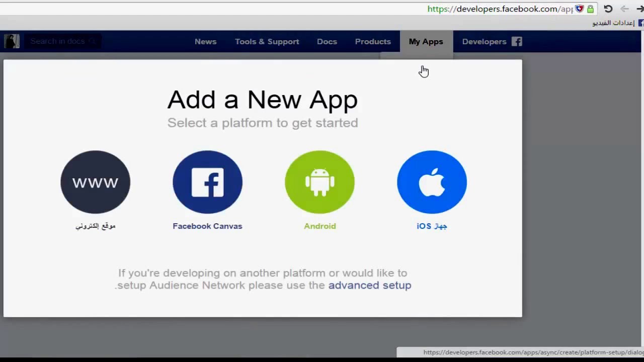
Task: Click the Facebook Canvas label
Action: click(207, 226)
